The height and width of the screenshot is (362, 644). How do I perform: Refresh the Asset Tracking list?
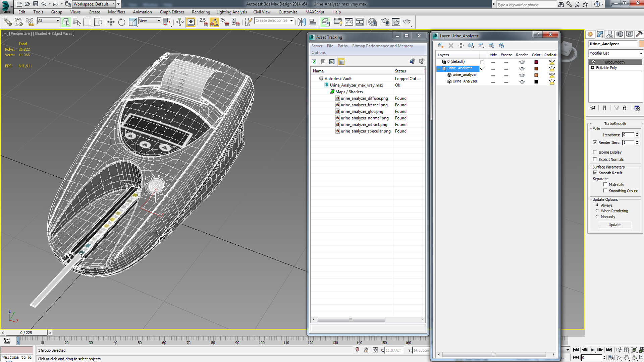(314, 62)
